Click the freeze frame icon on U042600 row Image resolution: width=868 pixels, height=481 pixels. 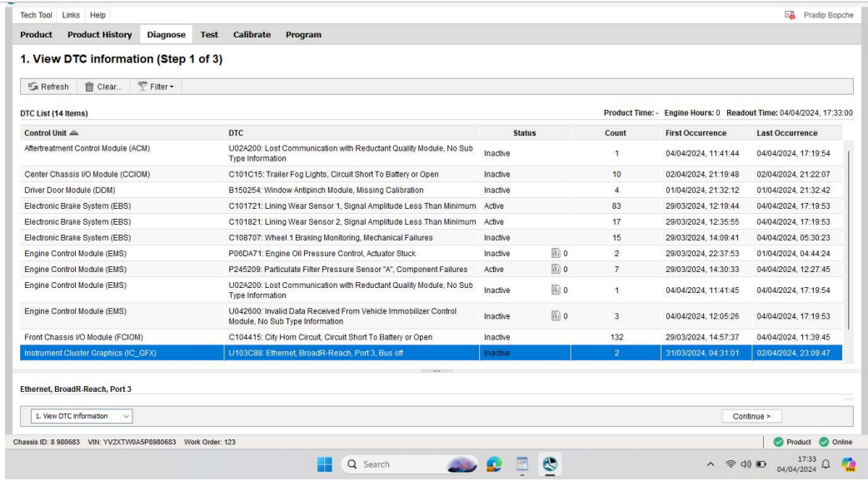coord(555,315)
